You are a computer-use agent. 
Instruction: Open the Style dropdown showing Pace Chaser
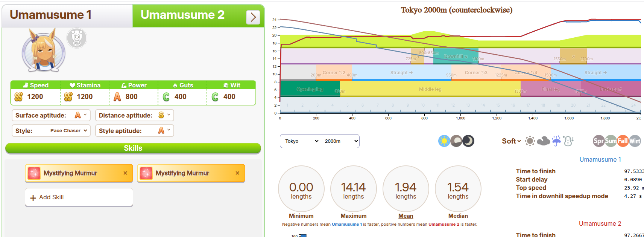[x=51, y=131]
